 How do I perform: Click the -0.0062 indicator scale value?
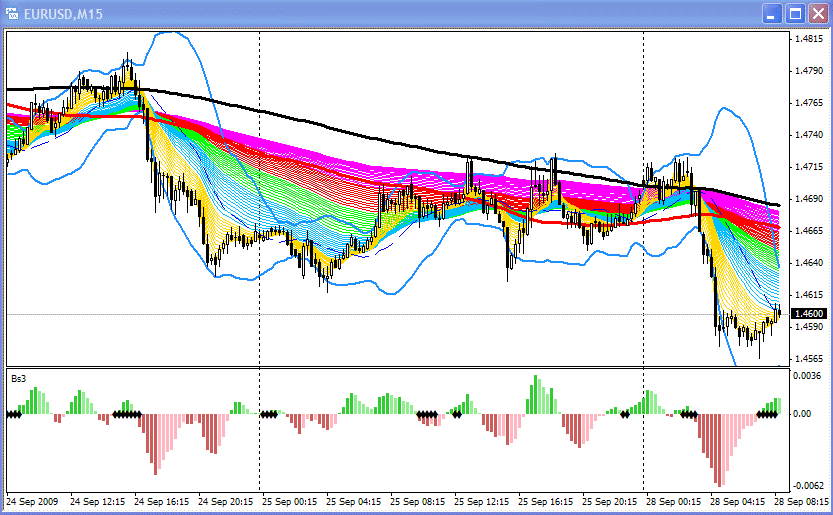tap(809, 485)
